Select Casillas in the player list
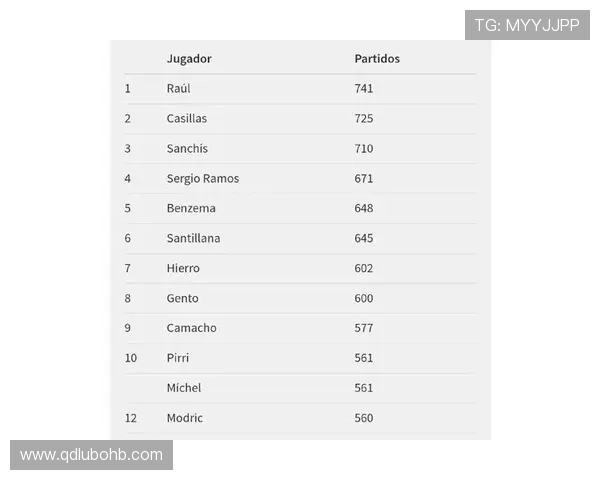 pos(187,119)
